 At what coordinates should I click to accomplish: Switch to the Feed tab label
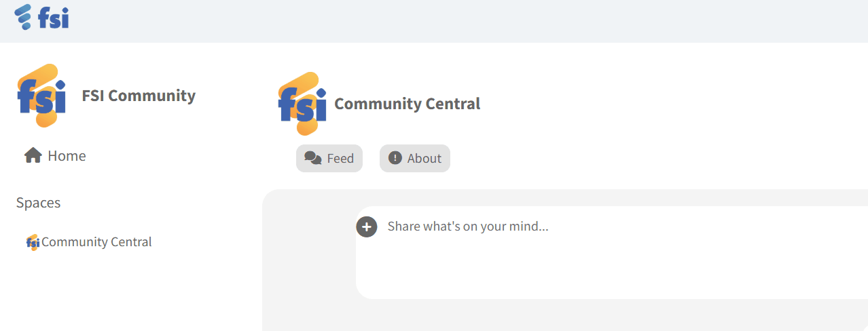340,159
